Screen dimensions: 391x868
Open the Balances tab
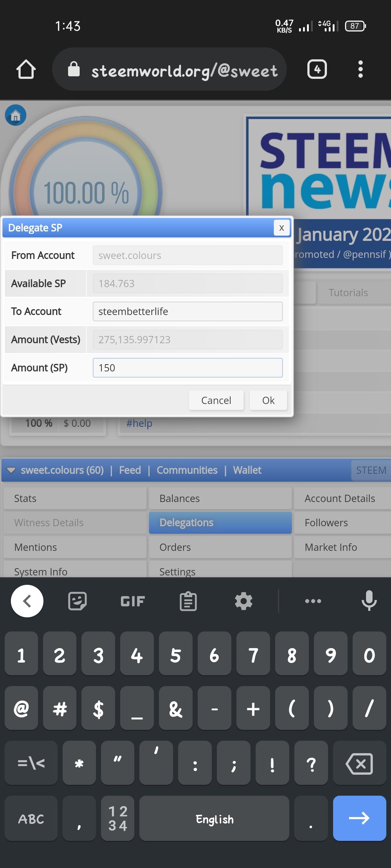click(x=220, y=498)
